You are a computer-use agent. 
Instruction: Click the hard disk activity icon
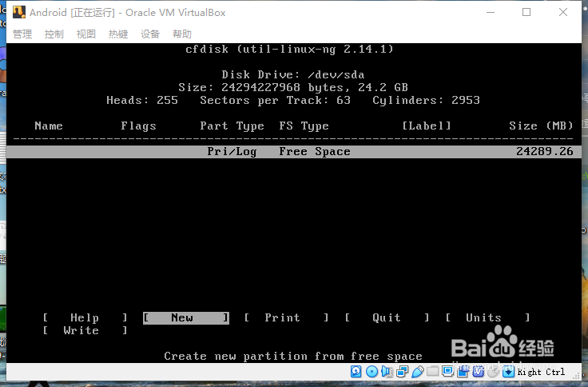pos(356,372)
